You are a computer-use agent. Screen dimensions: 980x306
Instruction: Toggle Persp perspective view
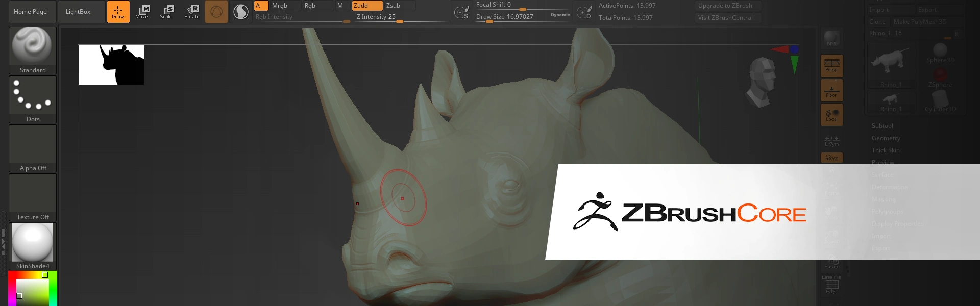tap(831, 66)
